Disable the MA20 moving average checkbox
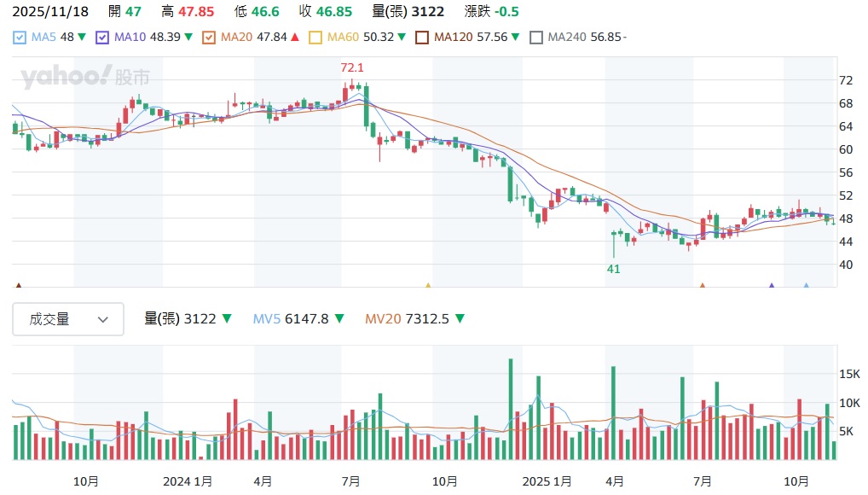The image size is (868, 495). (209, 38)
